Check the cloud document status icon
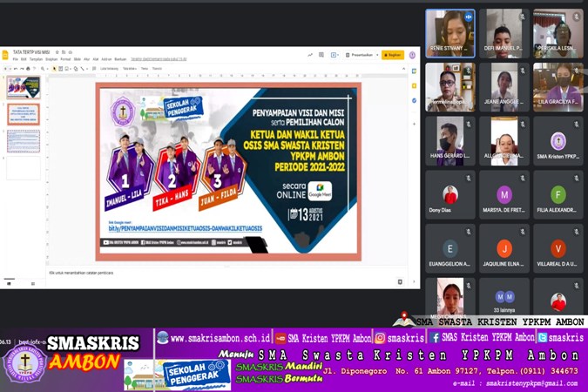This screenshot has height=392, width=588. (x=71, y=52)
